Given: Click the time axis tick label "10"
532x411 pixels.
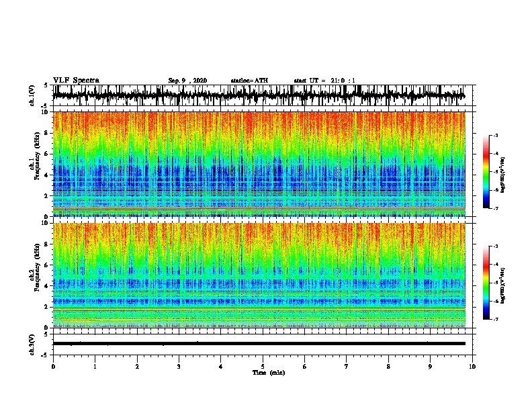Looking at the screenshot, I should coord(472,367).
